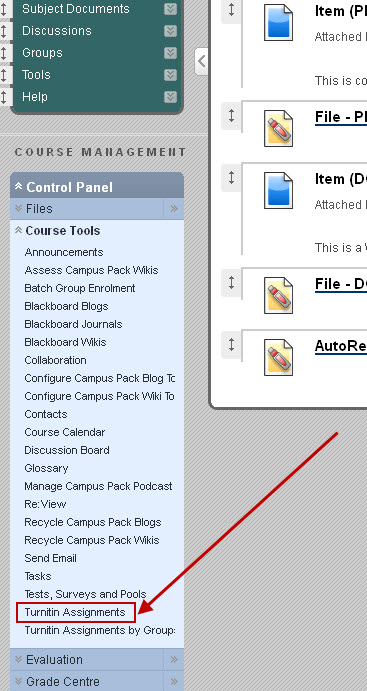Screen dimensions: 367x691
Task: Click reorder arrow beside Groups menu item
Action: [x=4, y=53]
